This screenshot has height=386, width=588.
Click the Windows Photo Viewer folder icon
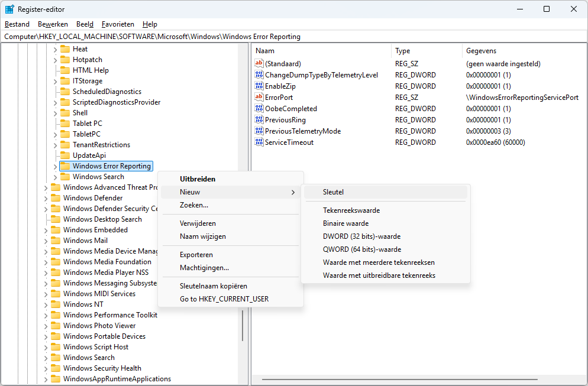pos(56,326)
